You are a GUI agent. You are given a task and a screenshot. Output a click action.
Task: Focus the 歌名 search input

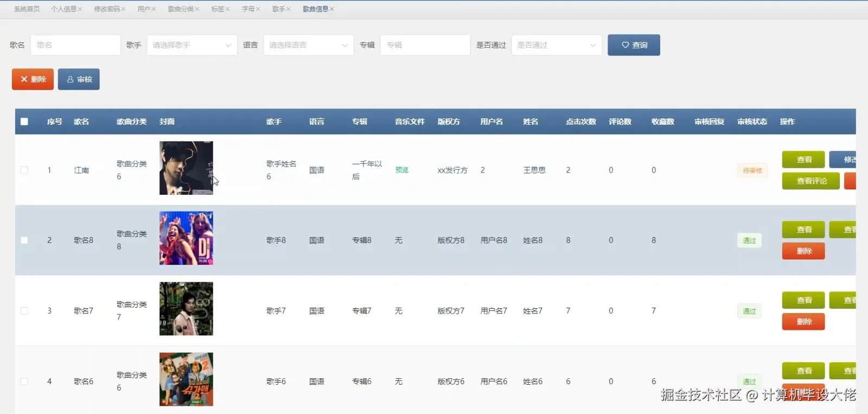[x=75, y=45]
